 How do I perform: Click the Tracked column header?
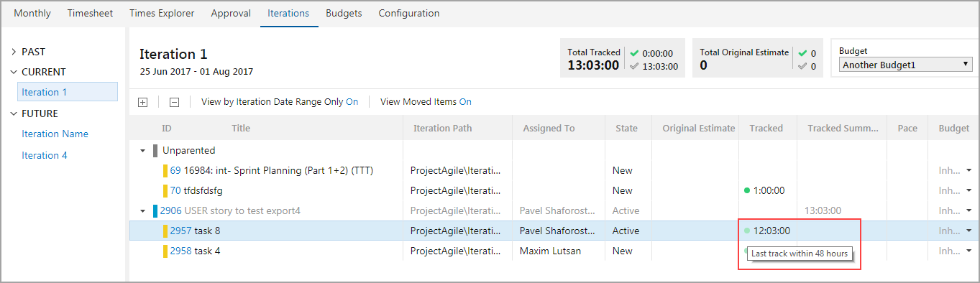pyautogui.click(x=766, y=128)
